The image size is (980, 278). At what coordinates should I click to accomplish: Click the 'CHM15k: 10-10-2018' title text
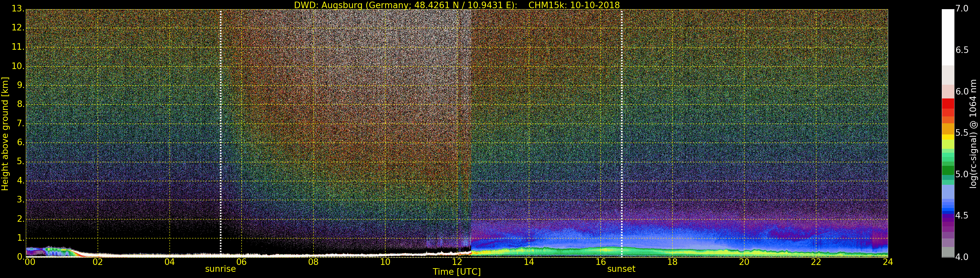click(574, 5)
